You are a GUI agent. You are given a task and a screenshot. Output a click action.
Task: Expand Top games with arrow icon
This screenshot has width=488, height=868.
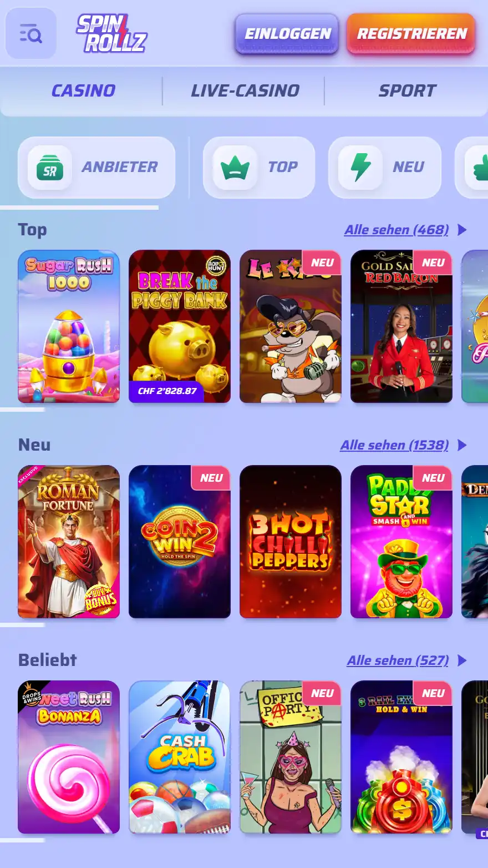[462, 230]
